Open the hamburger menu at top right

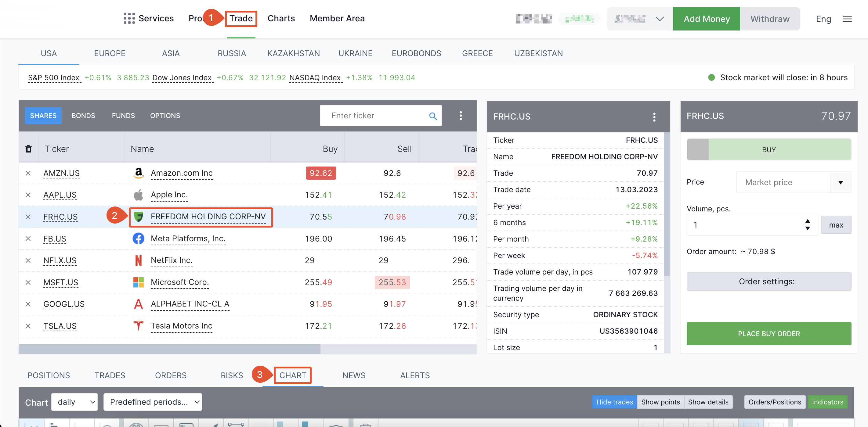(x=847, y=19)
